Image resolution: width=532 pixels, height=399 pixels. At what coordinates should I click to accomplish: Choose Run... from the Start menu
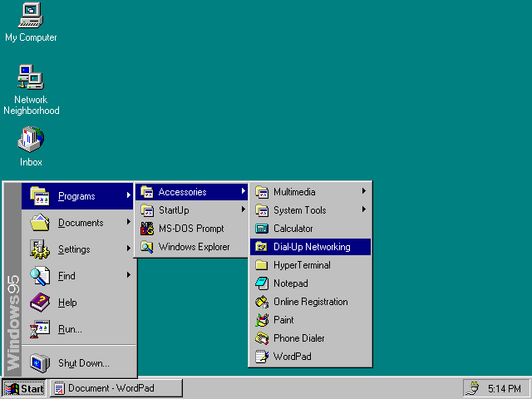pos(78,329)
